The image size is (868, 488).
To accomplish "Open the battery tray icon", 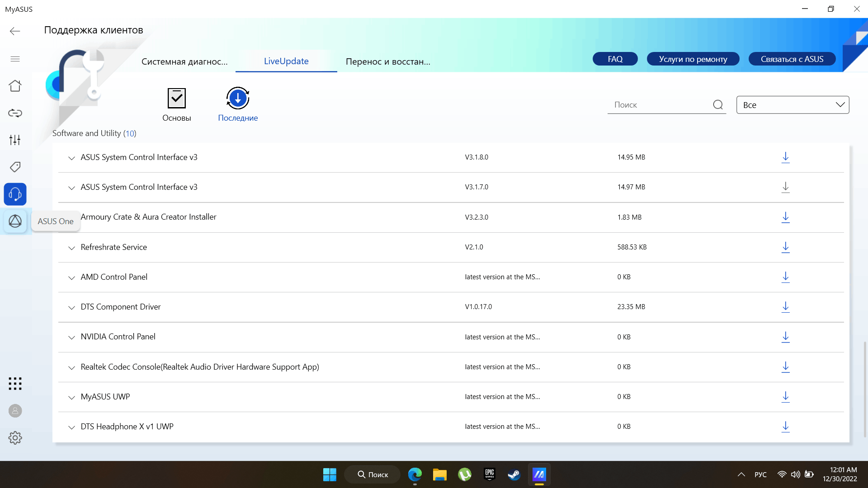I will [809, 474].
